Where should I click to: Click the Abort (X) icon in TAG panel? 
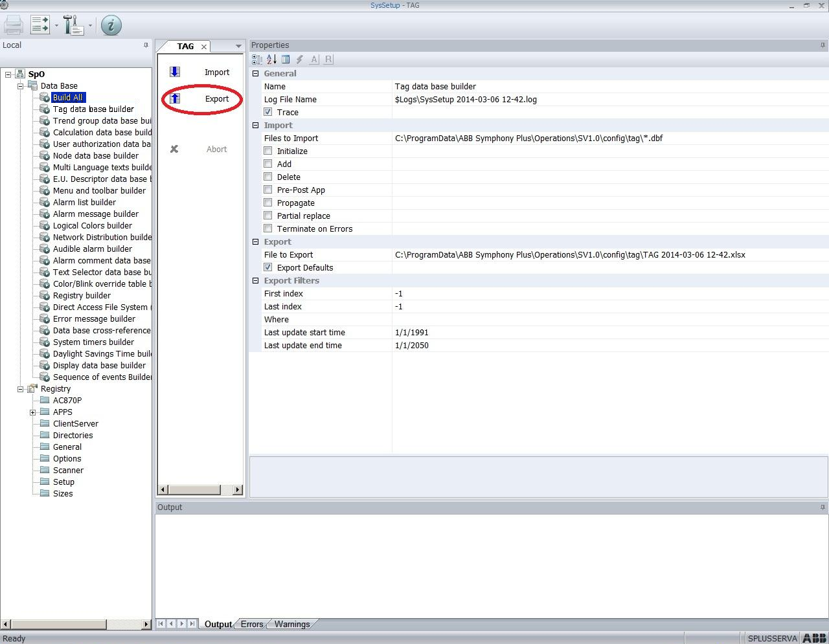(x=174, y=149)
